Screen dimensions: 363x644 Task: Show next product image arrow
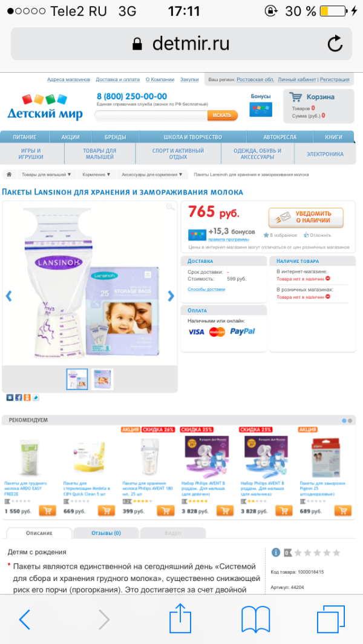171,296
